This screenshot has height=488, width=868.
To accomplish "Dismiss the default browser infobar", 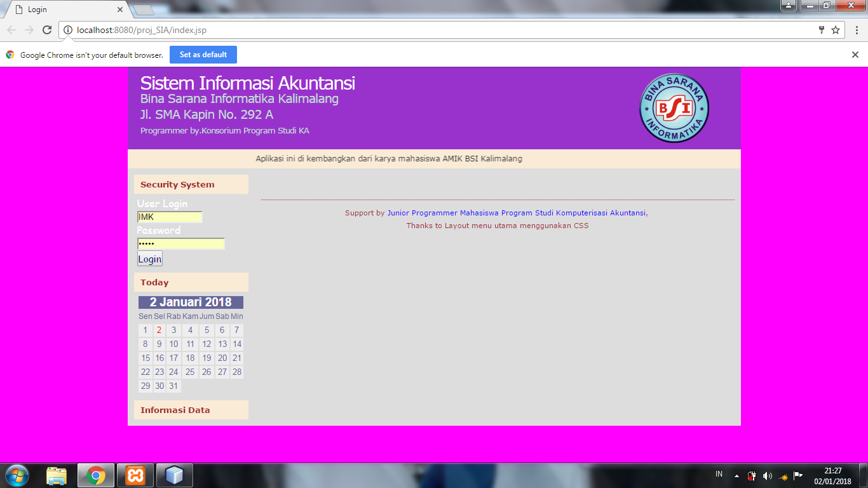I will (x=855, y=55).
